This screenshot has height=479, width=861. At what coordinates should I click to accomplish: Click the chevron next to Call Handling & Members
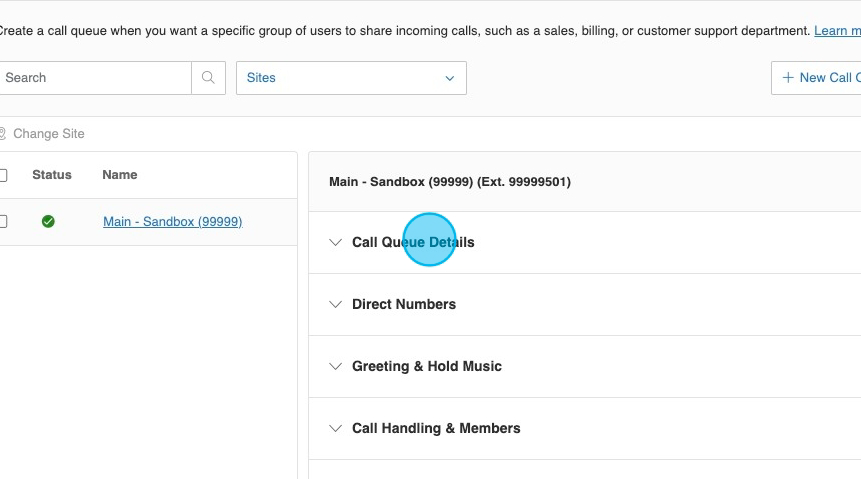click(x=336, y=429)
